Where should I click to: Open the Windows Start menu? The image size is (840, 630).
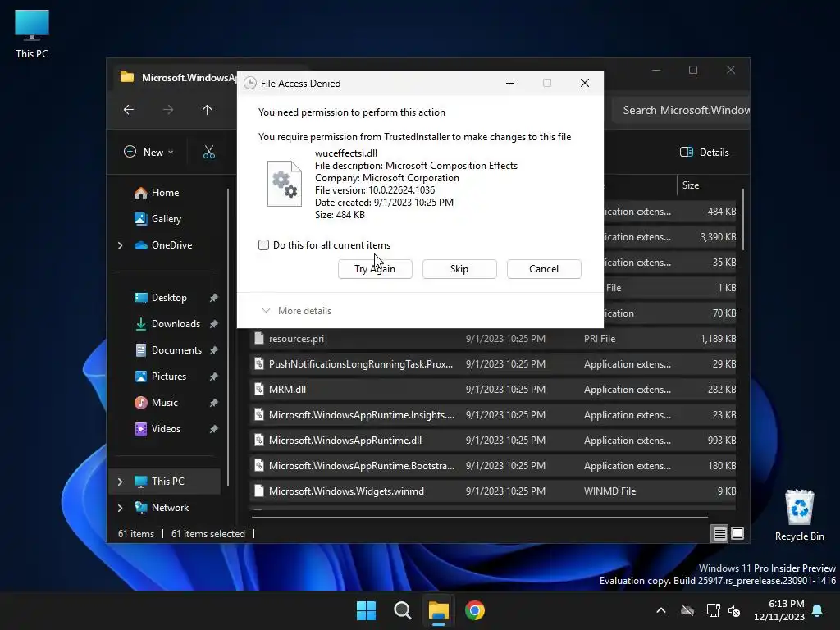(x=367, y=610)
